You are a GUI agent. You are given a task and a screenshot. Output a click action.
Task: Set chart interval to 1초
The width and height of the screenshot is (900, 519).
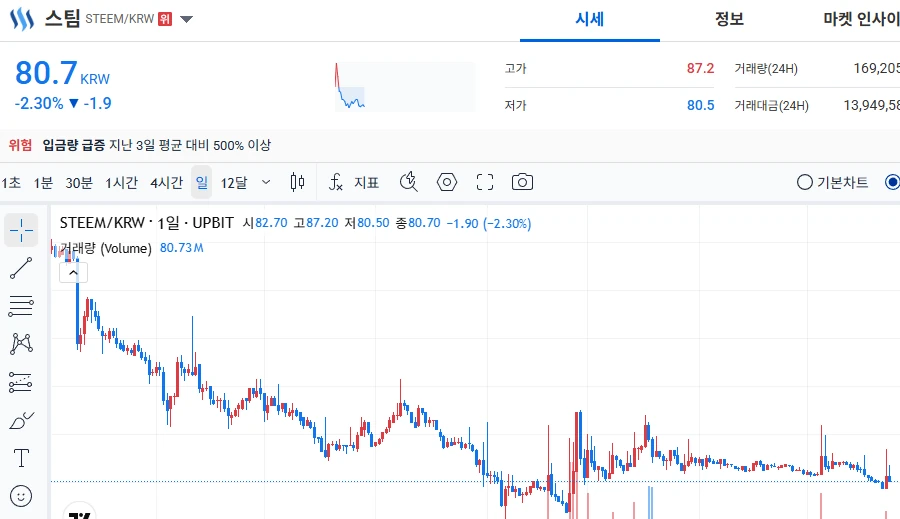point(11,183)
